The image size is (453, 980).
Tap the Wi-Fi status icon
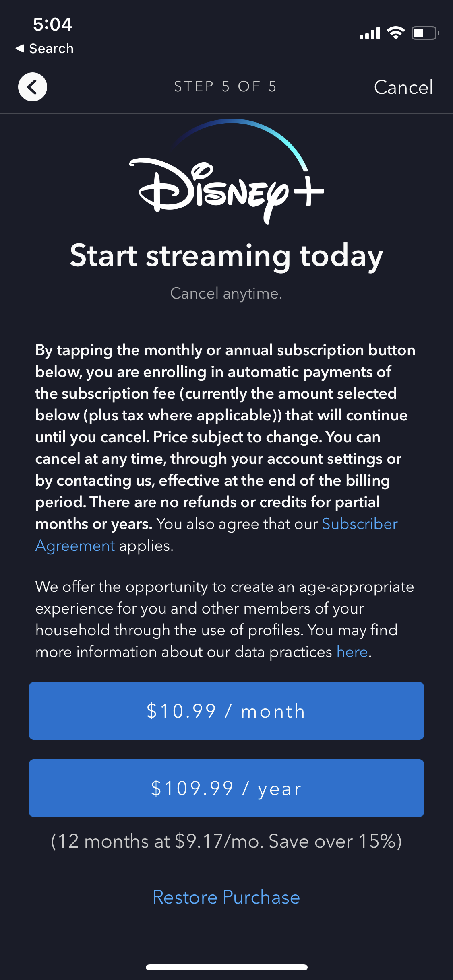click(395, 33)
